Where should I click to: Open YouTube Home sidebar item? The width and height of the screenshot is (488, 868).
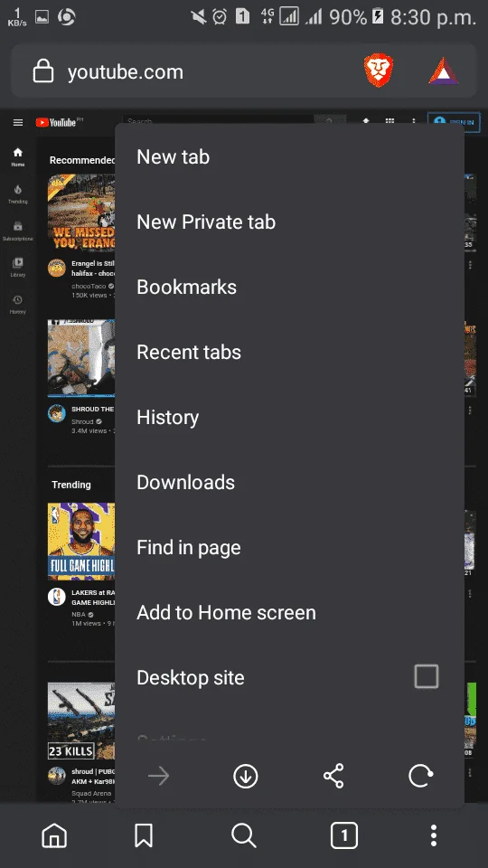pos(18,156)
